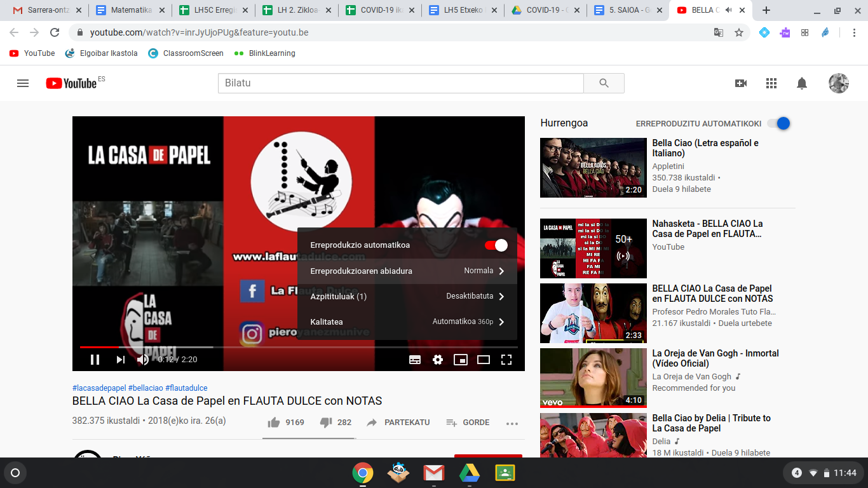Switch to COVID-19 Drive tab
868x488 pixels.
545,10
